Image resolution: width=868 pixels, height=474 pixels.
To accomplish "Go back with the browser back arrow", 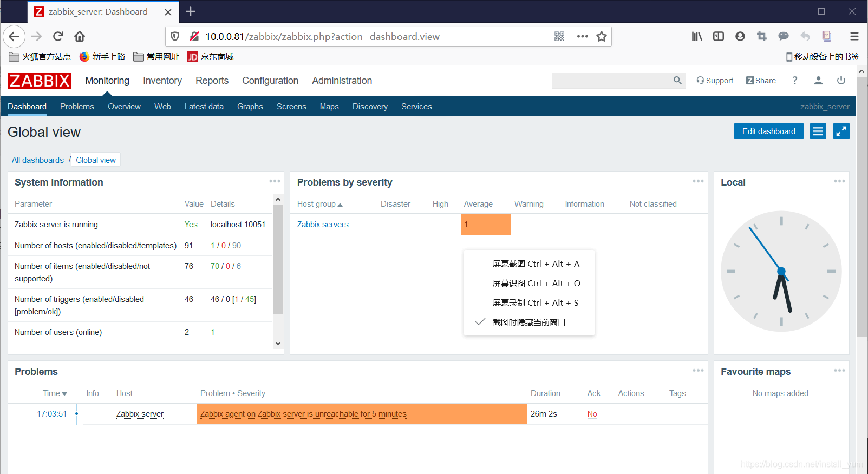I will coord(14,36).
